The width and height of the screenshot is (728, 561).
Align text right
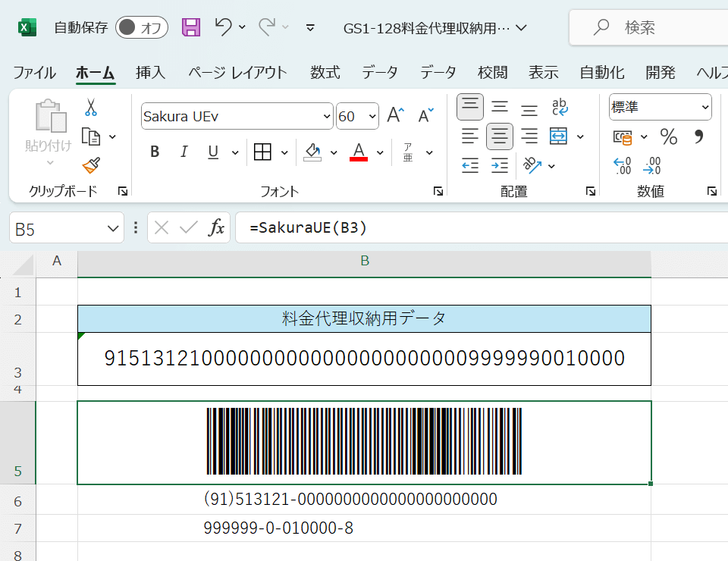[x=529, y=136]
